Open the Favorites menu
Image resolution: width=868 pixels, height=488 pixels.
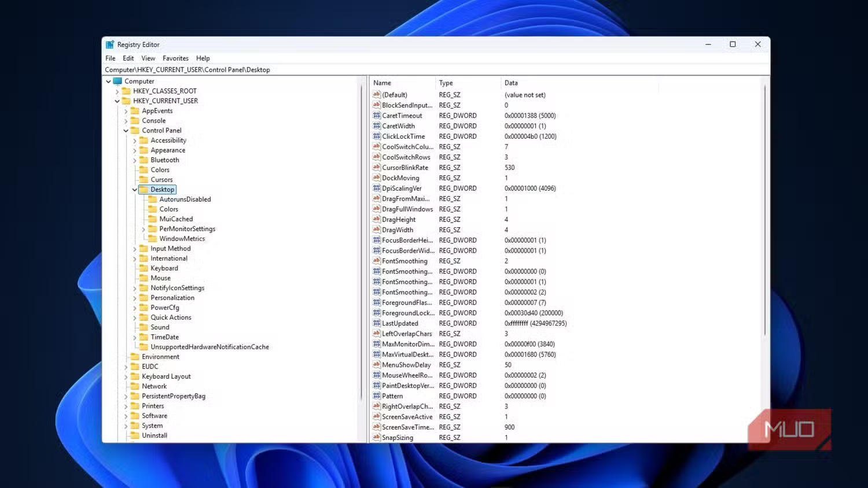tap(175, 58)
